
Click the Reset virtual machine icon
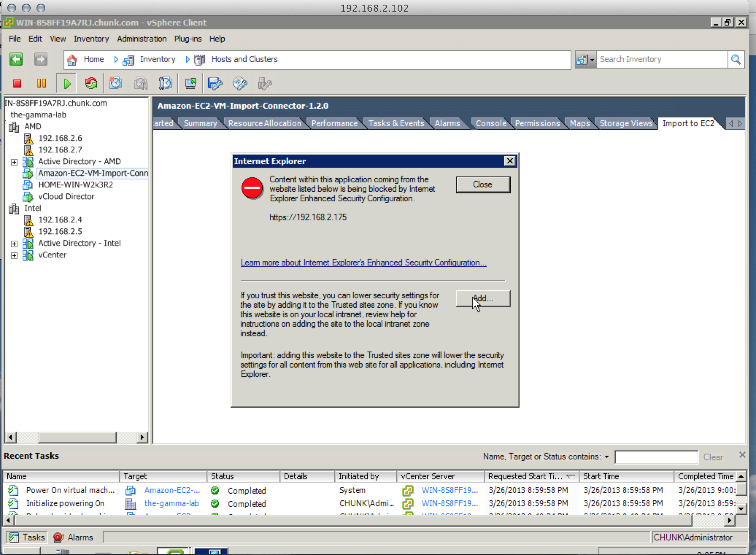click(91, 84)
